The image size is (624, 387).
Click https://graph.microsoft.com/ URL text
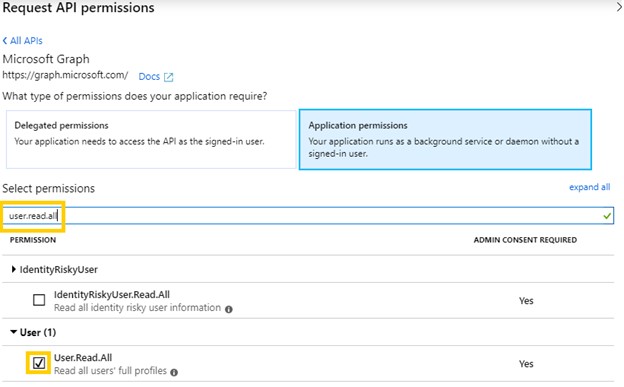click(x=65, y=75)
